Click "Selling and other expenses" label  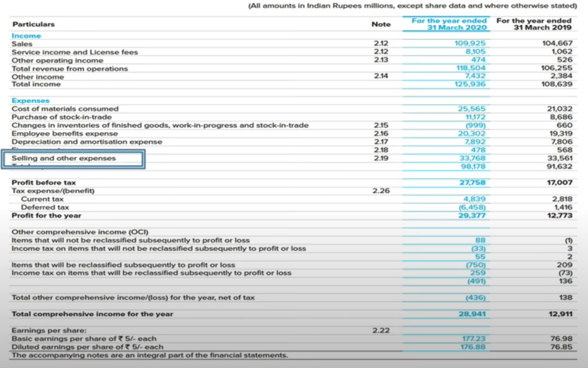click(x=64, y=158)
